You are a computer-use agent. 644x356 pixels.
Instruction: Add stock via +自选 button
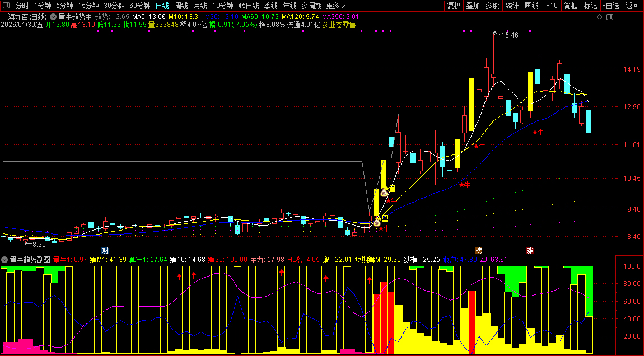[x=611, y=6]
